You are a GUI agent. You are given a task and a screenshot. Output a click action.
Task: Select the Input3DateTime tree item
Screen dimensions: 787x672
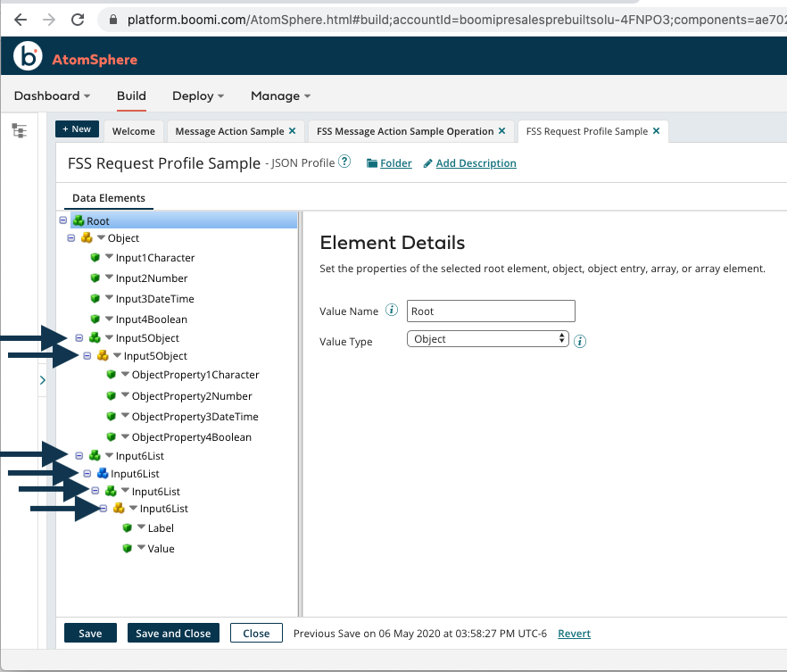tap(154, 299)
